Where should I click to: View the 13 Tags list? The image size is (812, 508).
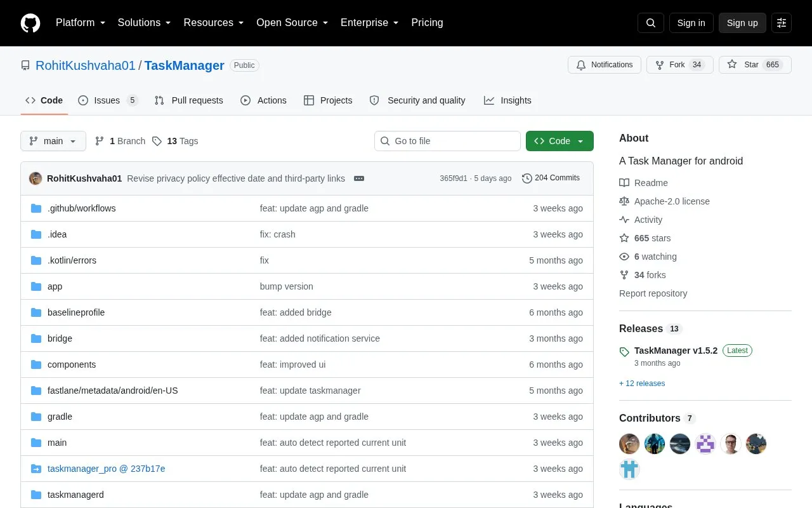(x=175, y=141)
